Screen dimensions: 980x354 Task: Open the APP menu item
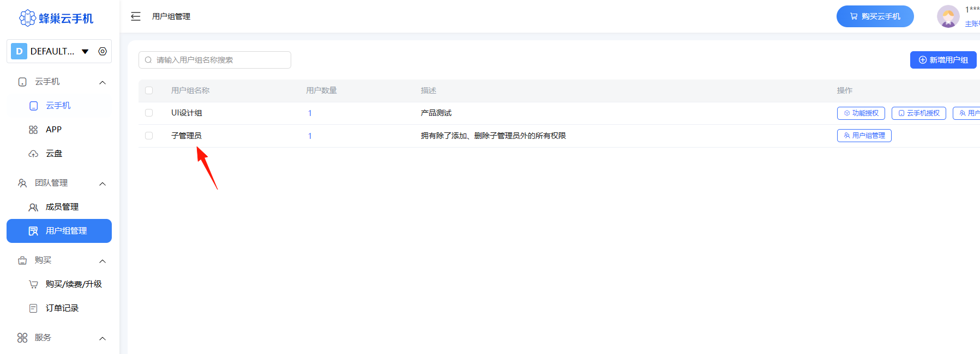pyautogui.click(x=59, y=130)
